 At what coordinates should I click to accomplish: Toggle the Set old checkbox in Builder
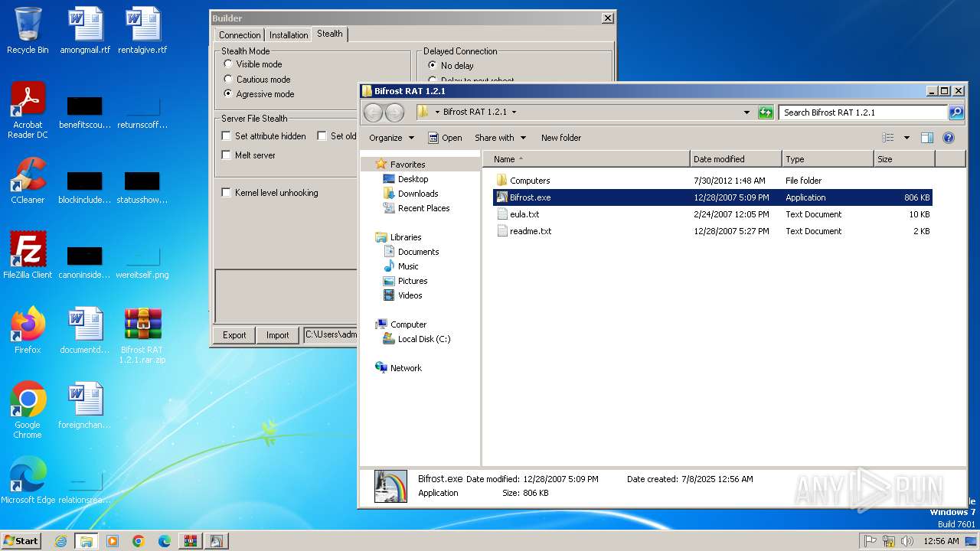click(x=322, y=136)
